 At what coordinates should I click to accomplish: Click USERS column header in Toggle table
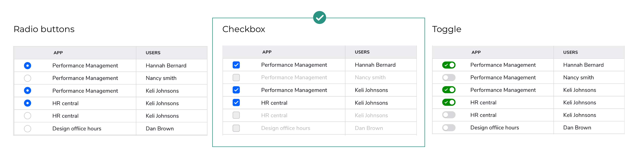click(570, 52)
